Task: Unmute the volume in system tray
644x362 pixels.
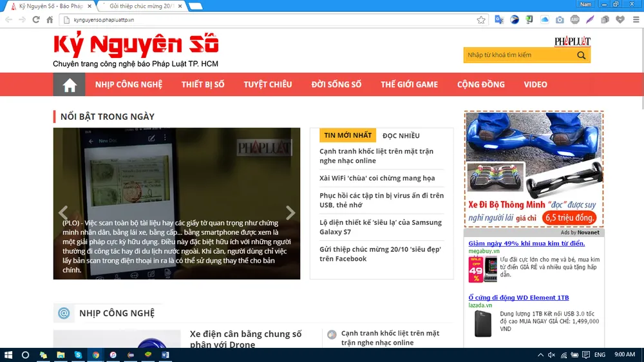Action: 552,355
